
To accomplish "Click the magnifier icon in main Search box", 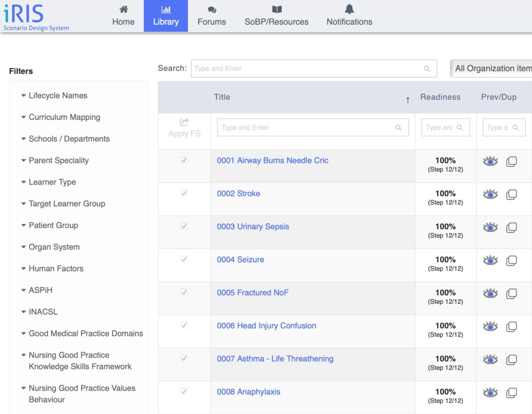I will [426, 69].
